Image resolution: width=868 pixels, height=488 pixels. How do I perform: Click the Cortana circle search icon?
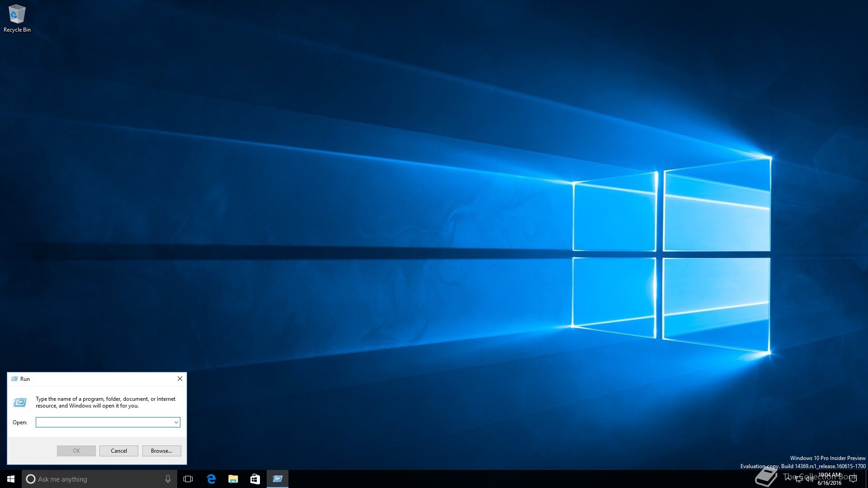[31, 479]
